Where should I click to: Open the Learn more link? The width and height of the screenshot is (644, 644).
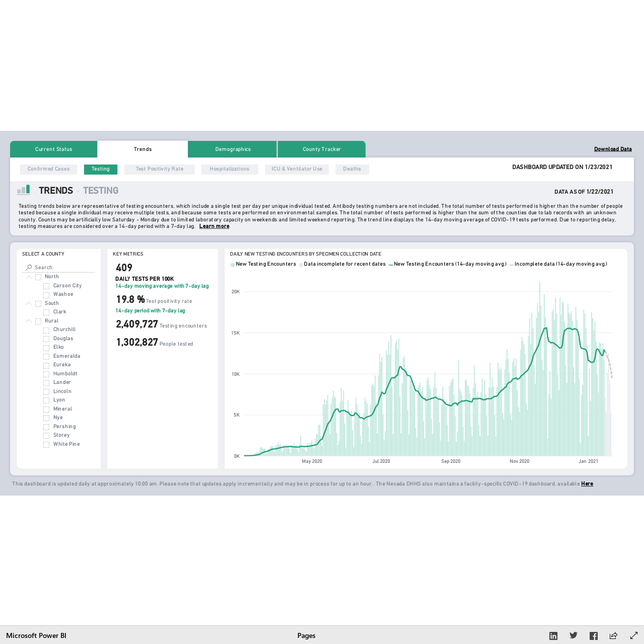click(214, 226)
